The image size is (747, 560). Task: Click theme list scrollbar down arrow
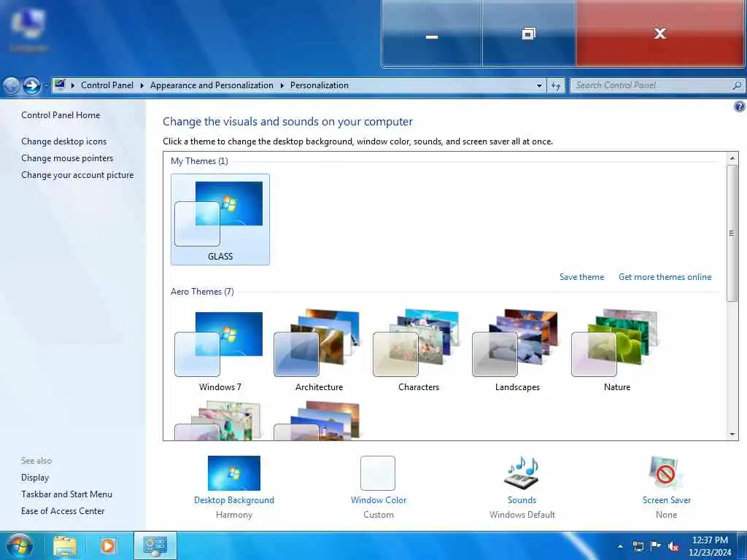click(732, 435)
